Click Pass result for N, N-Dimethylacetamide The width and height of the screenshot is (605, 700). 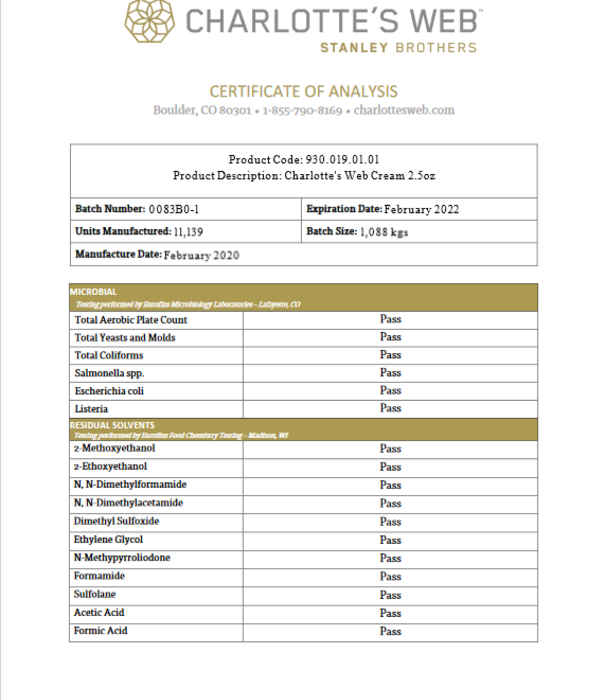coord(391,504)
